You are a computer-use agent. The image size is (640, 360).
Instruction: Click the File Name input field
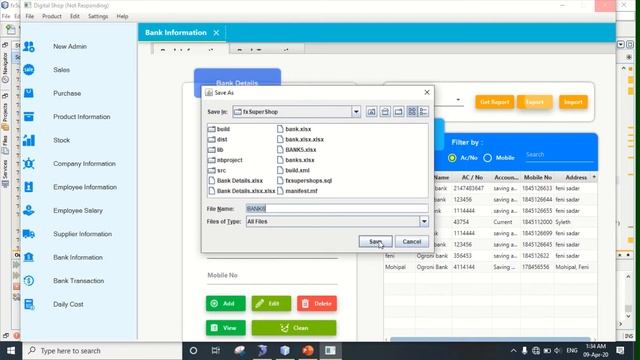point(337,209)
